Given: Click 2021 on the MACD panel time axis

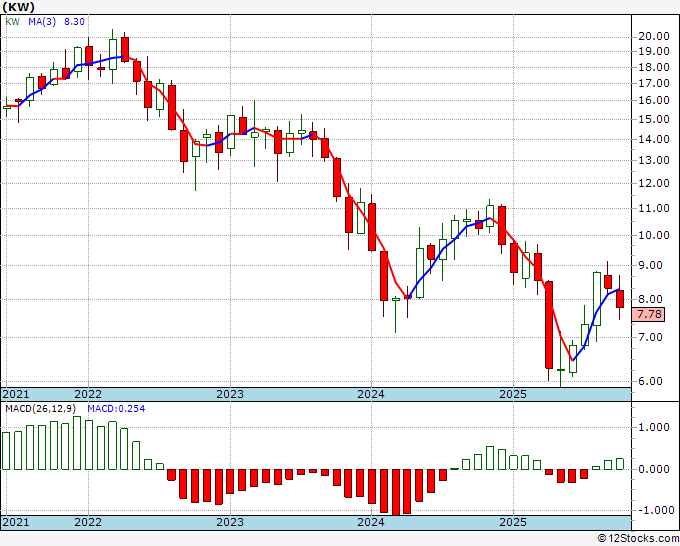Looking at the screenshot, I should [x=16, y=522].
